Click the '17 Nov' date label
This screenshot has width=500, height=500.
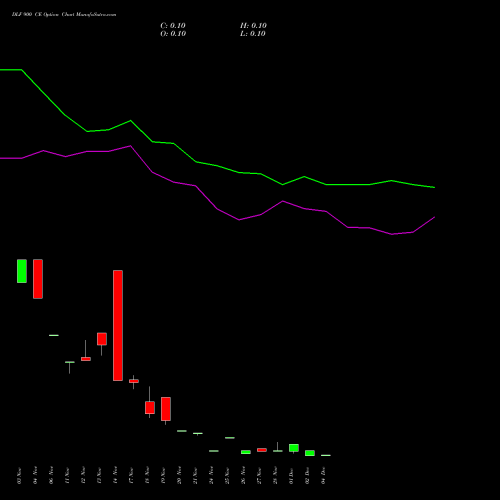coord(131,476)
